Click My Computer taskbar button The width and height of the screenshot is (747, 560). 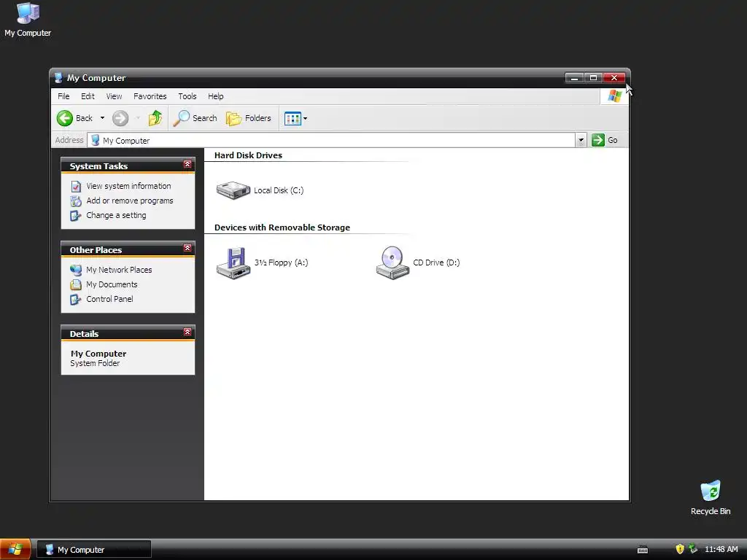(94, 550)
